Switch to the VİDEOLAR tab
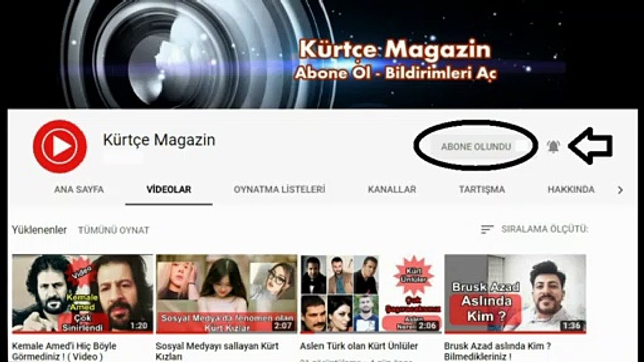The width and height of the screenshot is (644, 362). [x=169, y=190]
